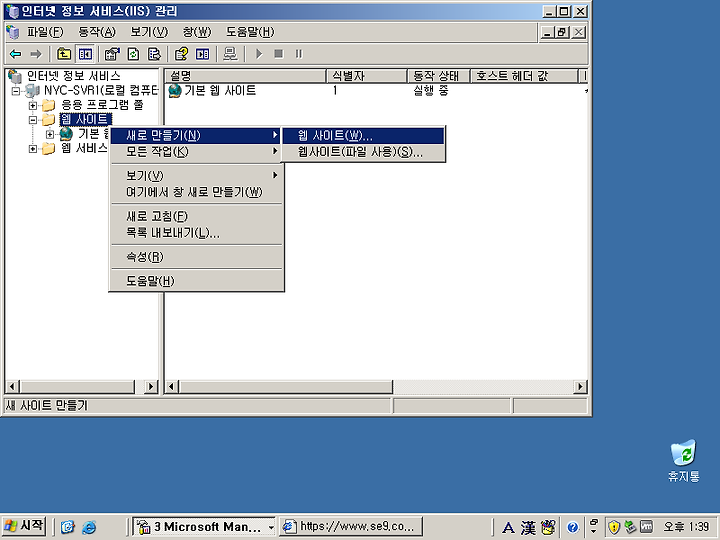This screenshot has width=720, height=540.
Task: Click the Start item play icon
Action: tap(259, 54)
